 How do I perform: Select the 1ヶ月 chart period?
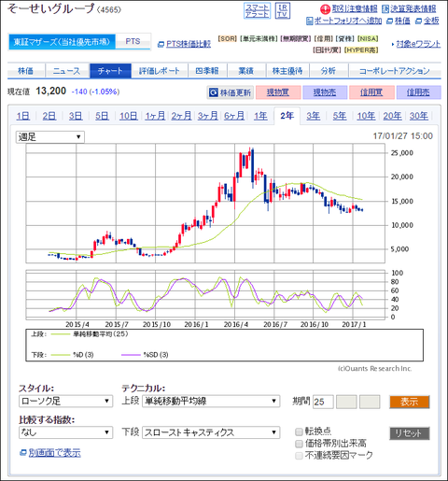[155, 116]
